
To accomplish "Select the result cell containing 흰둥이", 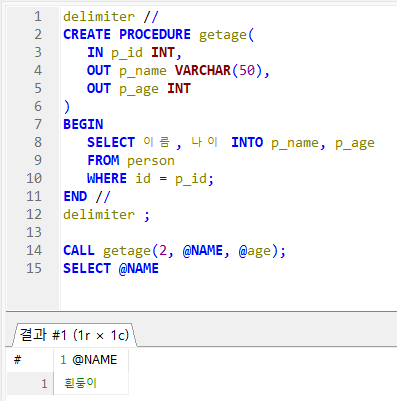I will click(91, 383).
